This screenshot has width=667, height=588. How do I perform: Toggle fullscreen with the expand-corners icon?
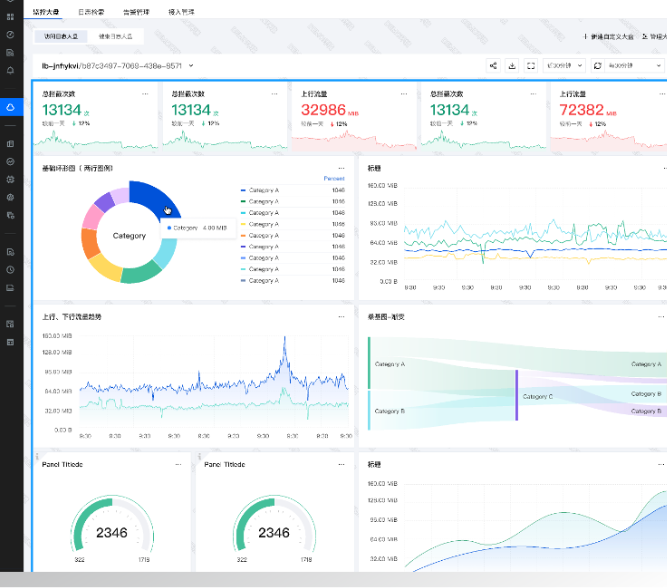tap(531, 66)
